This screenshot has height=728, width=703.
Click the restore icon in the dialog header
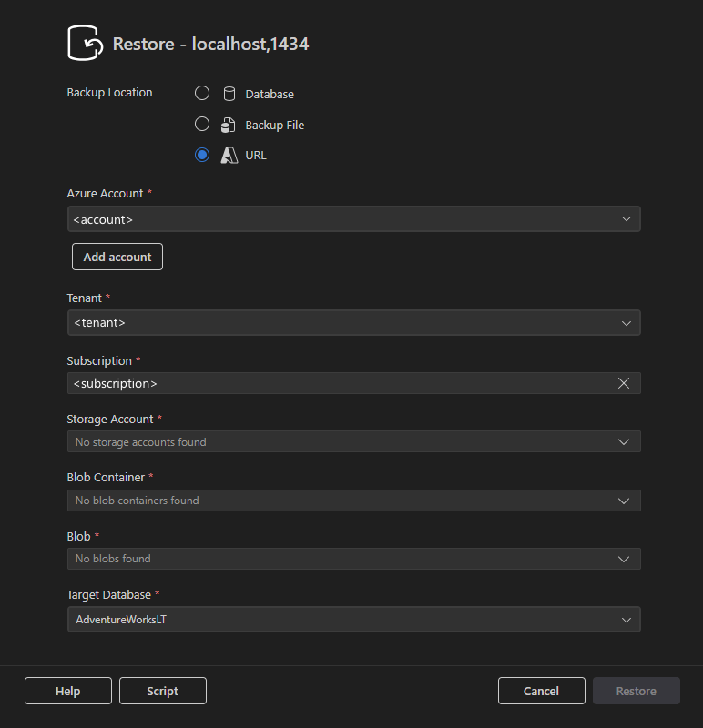[x=85, y=42]
